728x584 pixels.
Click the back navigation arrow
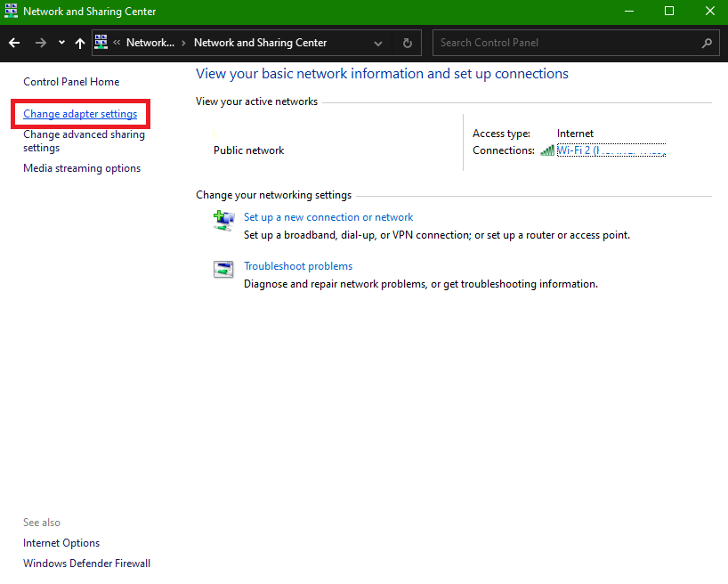click(13, 42)
